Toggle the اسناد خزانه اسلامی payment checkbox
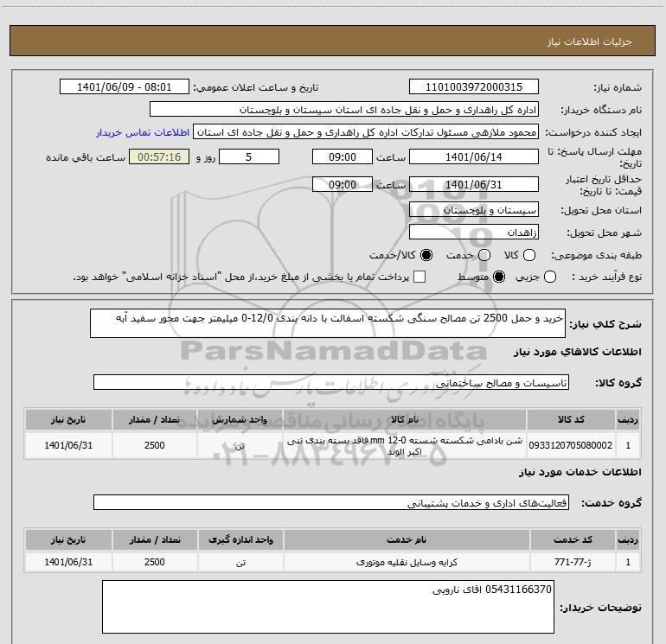This screenshot has height=644, width=666. (419, 277)
